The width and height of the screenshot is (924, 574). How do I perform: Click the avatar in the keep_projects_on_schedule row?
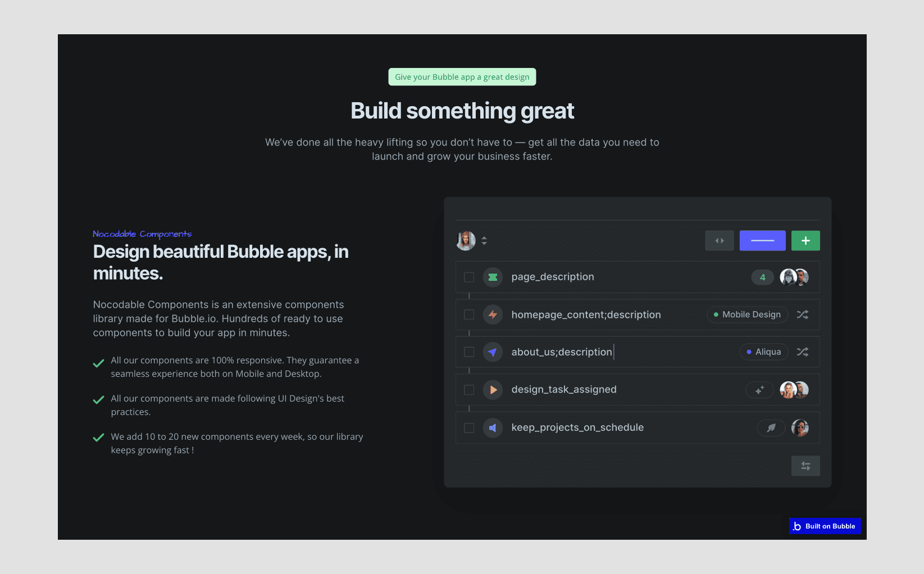(800, 428)
